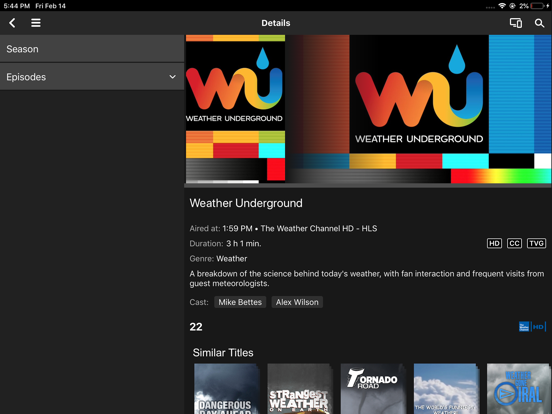Tap the Details header title
Screen dimensions: 552x414
[276, 23]
